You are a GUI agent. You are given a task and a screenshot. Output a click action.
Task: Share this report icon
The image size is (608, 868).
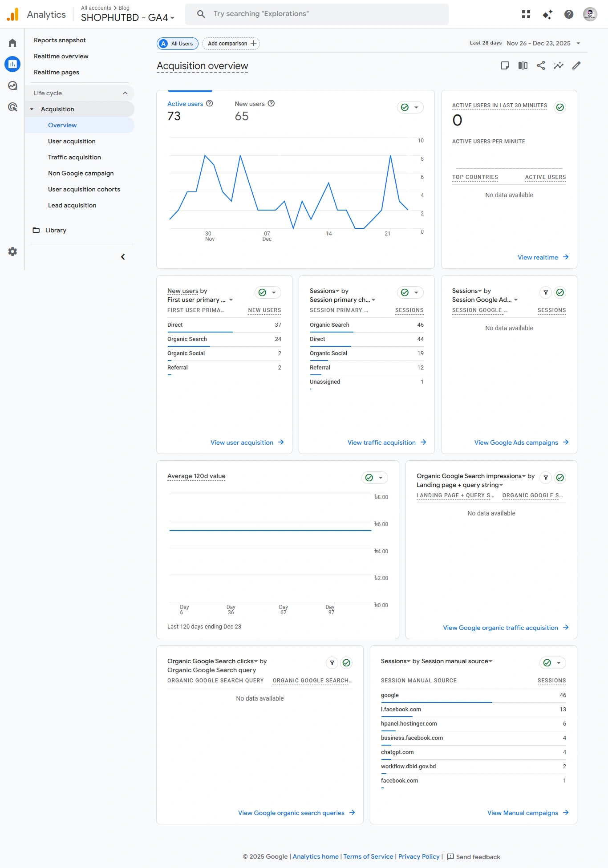coord(541,65)
